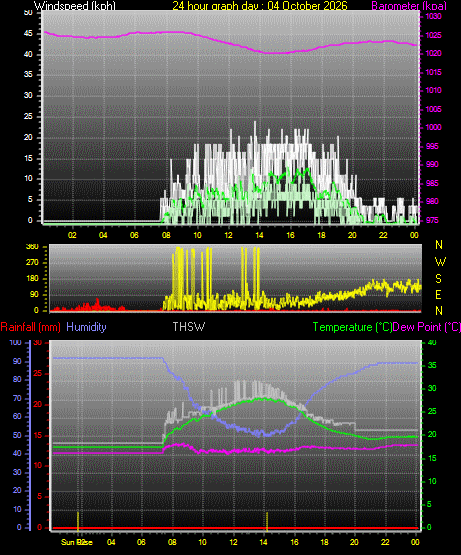
Task: Click the 1000 barometer axis value
Action: pyautogui.click(x=433, y=127)
